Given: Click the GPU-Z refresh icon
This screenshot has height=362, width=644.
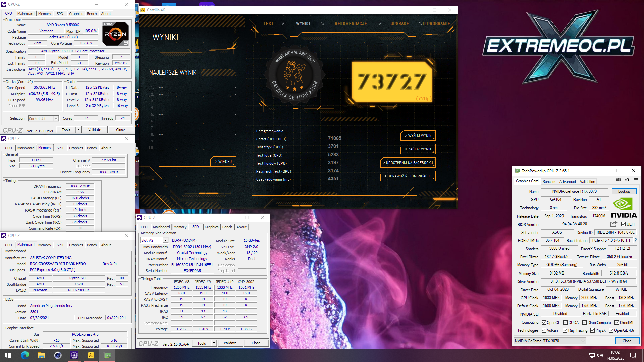Looking at the screenshot, I should click(x=627, y=180).
